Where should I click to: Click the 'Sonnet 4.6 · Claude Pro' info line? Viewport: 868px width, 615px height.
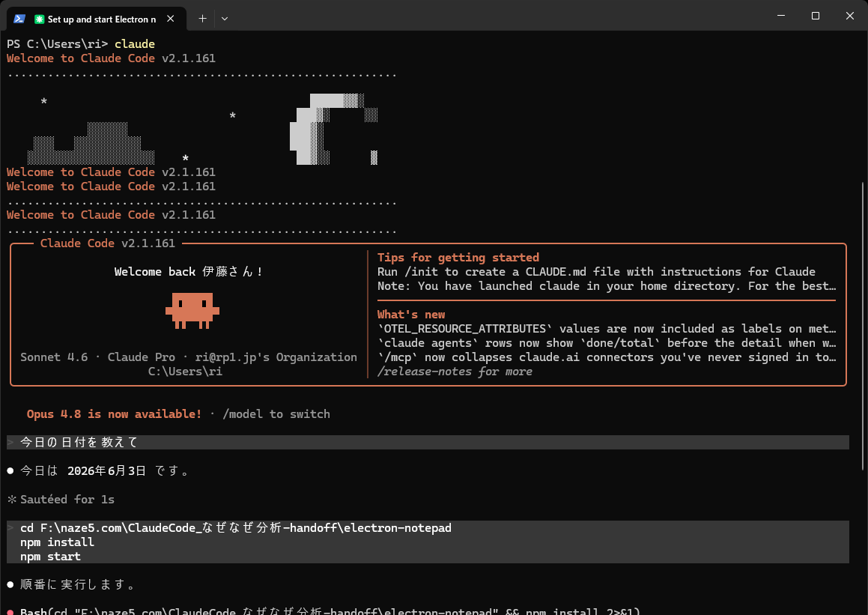pos(188,357)
